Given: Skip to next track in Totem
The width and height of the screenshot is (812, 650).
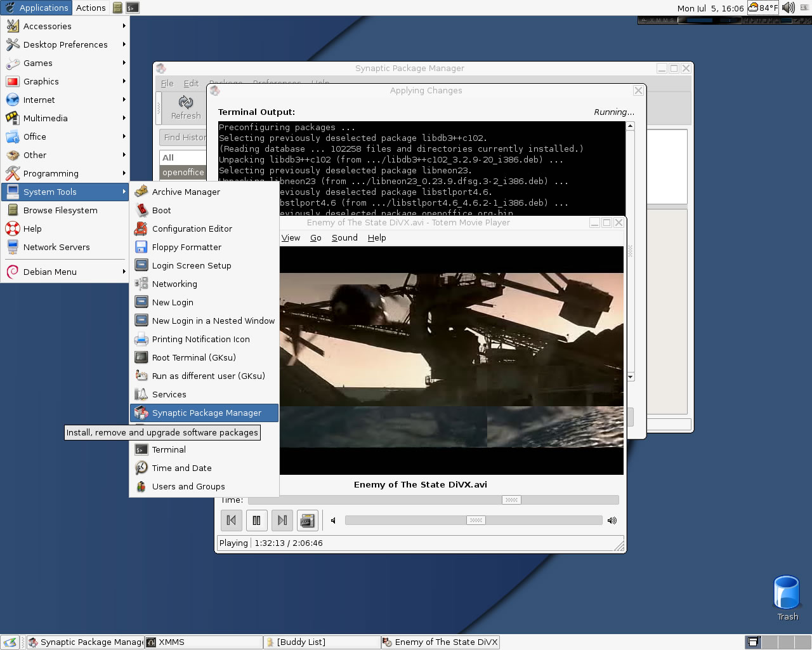Looking at the screenshot, I should [x=282, y=521].
